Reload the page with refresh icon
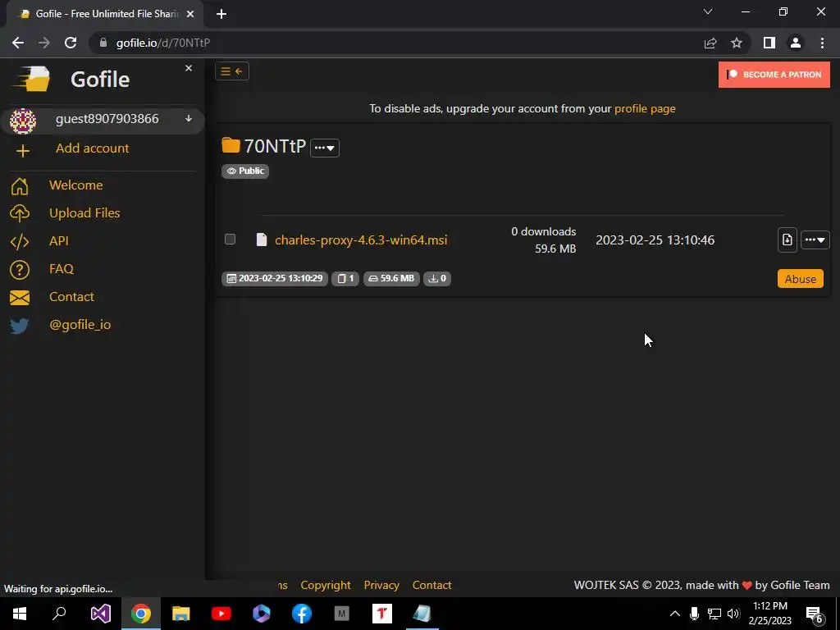The width and height of the screenshot is (840, 630). coord(71,43)
